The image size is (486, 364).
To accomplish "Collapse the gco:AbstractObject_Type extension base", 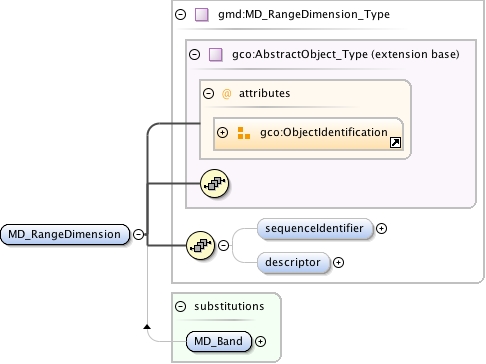I will pyautogui.click(x=194, y=54).
